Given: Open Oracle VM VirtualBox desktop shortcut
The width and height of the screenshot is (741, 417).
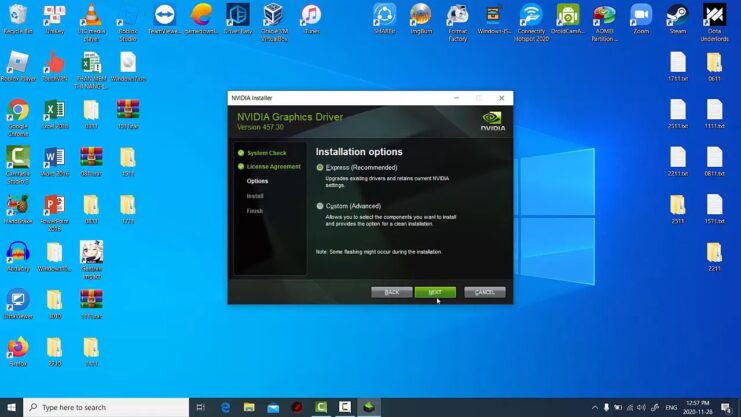Looking at the screenshot, I should point(274,23).
